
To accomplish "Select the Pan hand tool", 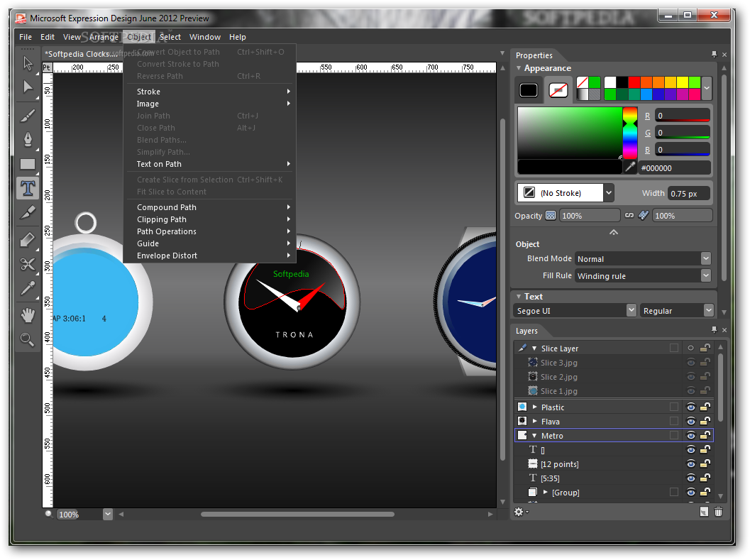I will coord(28,315).
